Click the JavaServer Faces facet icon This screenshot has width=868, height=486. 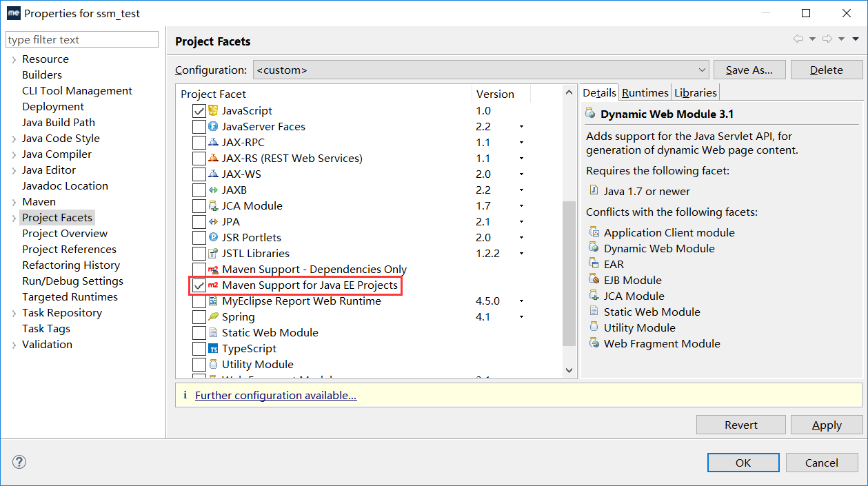point(213,126)
